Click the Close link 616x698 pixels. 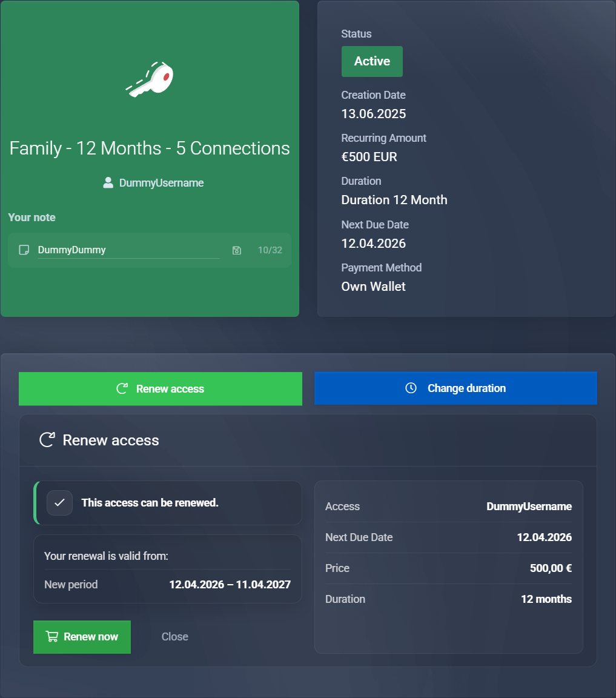pyautogui.click(x=175, y=637)
